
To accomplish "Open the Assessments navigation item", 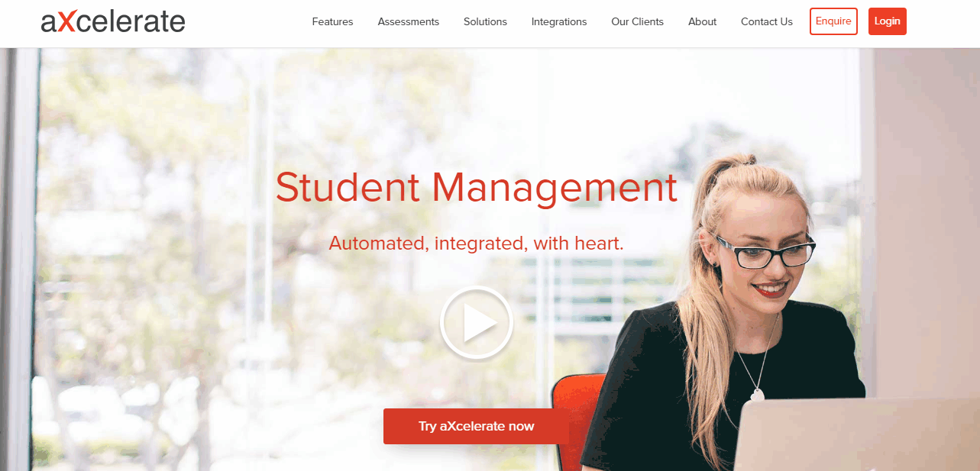I will coord(408,21).
